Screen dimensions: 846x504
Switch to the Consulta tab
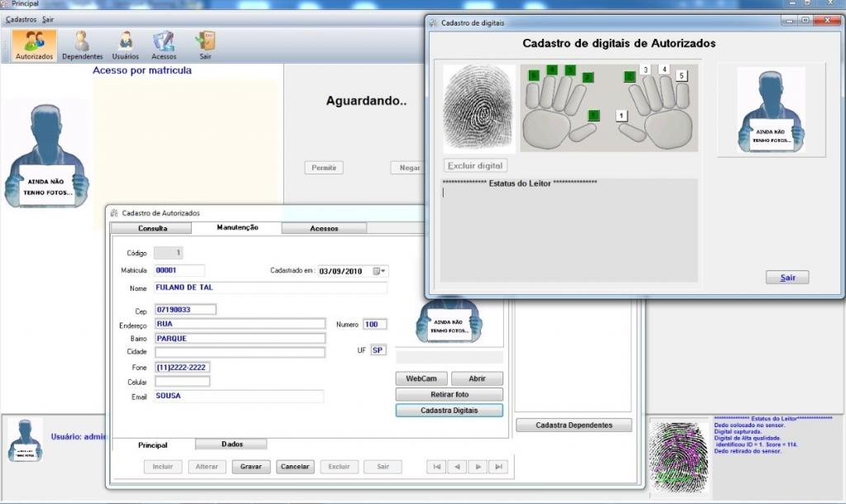coord(153,228)
